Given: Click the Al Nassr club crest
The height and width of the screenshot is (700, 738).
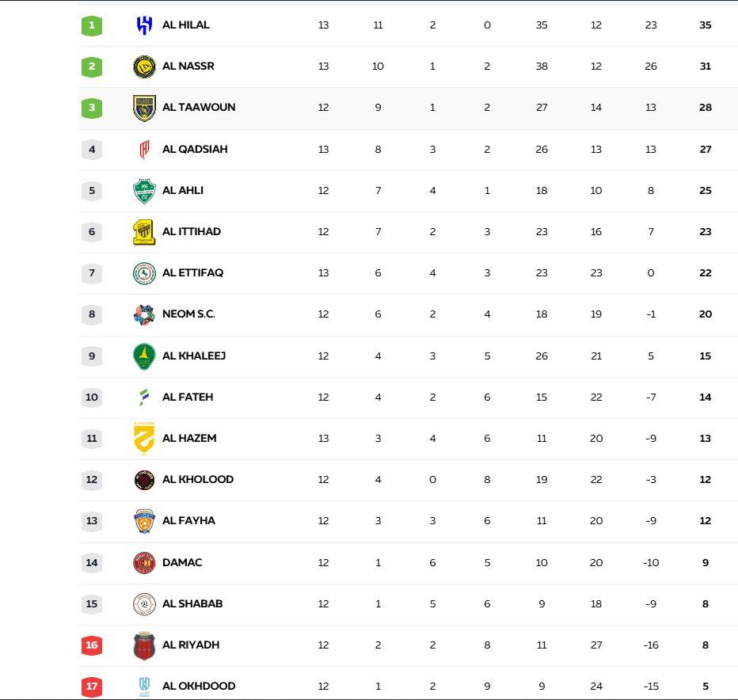Looking at the screenshot, I should (x=144, y=67).
